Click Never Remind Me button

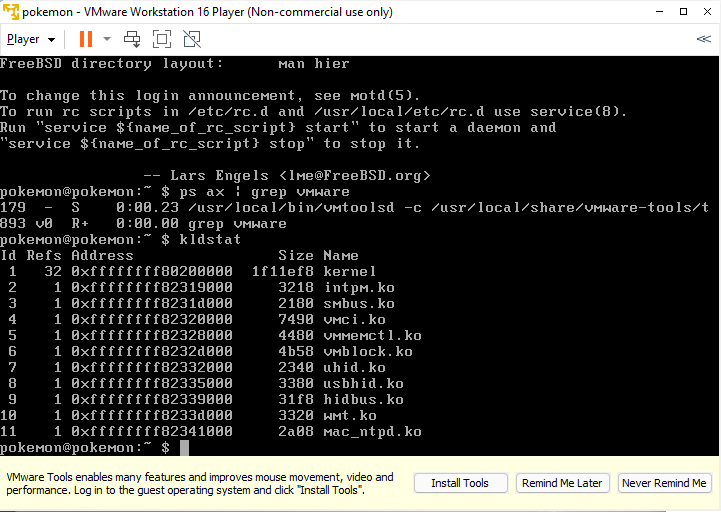coord(664,483)
